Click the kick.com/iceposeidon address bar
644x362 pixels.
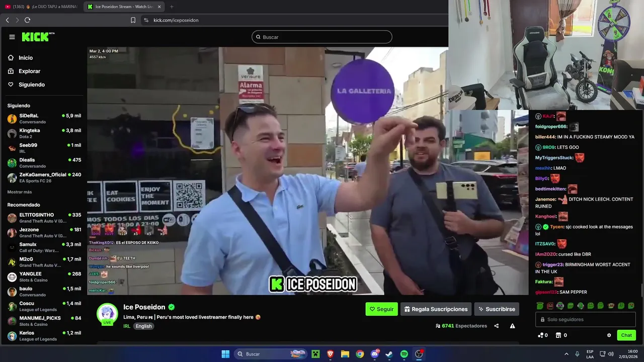click(176, 20)
